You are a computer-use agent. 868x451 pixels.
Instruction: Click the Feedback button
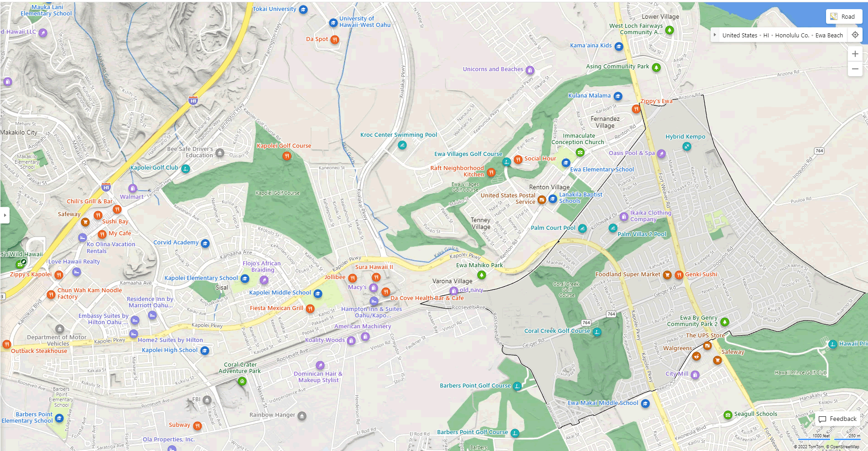pos(838,419)
